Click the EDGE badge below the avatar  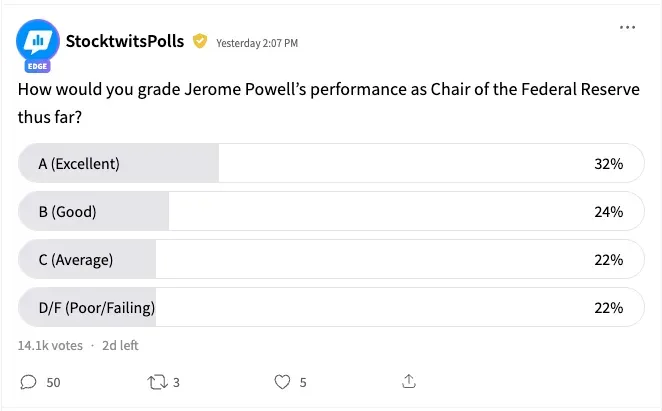[x=37, y=67]
